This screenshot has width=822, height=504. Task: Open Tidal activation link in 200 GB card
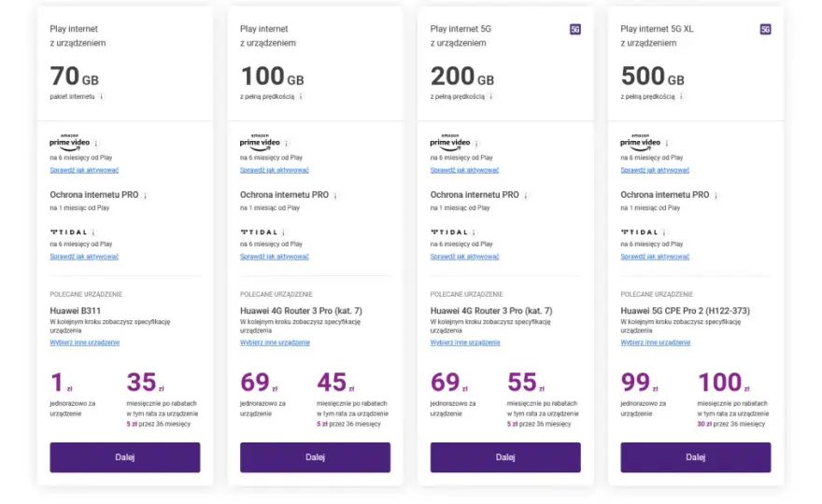point(465,257)
